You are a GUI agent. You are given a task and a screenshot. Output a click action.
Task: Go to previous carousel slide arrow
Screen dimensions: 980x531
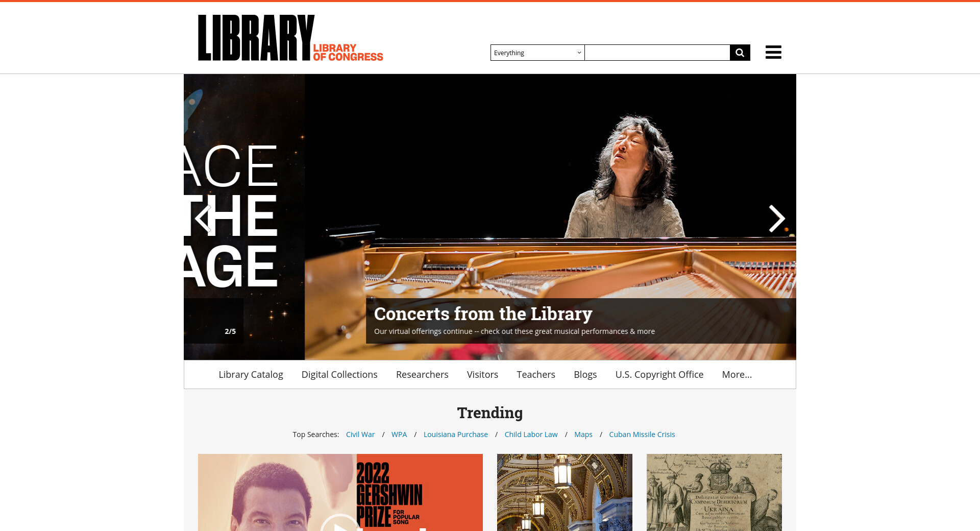(x=203, y=219)
